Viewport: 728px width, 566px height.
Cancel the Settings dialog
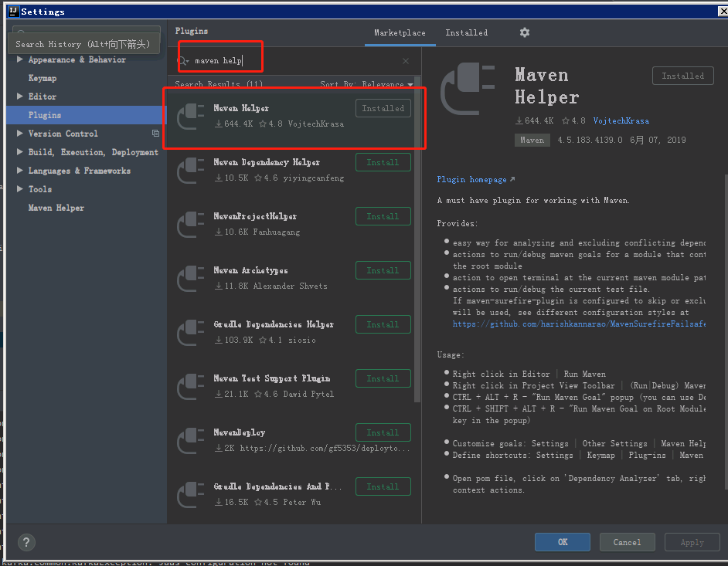point(628,542)
